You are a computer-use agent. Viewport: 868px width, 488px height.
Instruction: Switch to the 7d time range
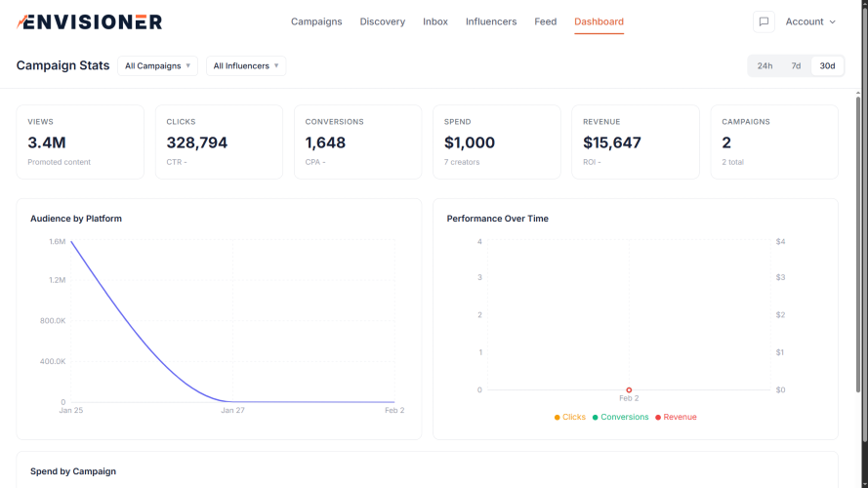796,65
